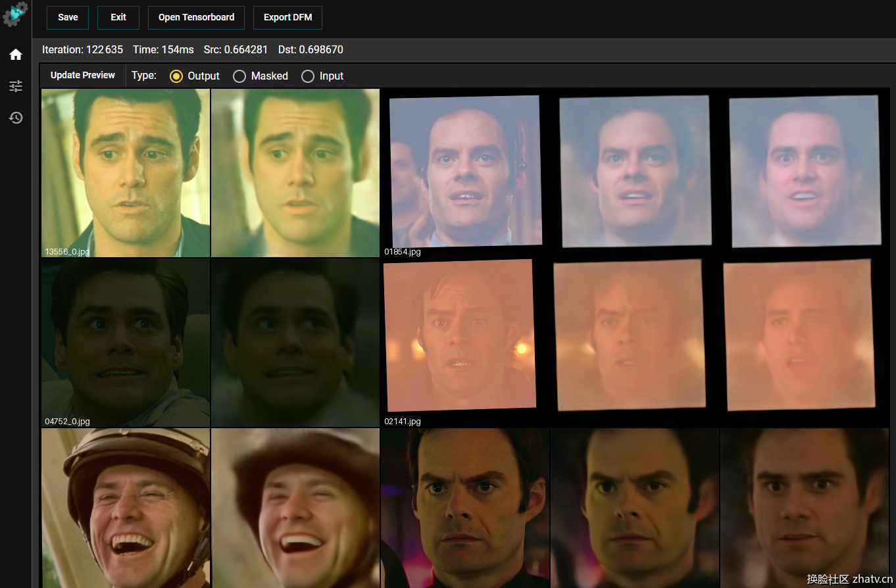Click the 04752_0.jpg filename label

[x=67, y=422]
